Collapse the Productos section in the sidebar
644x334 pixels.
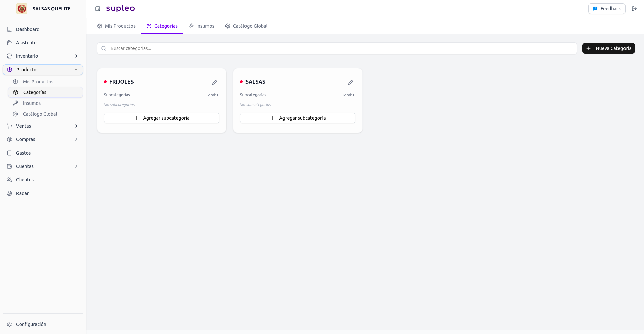click(76, 70)
